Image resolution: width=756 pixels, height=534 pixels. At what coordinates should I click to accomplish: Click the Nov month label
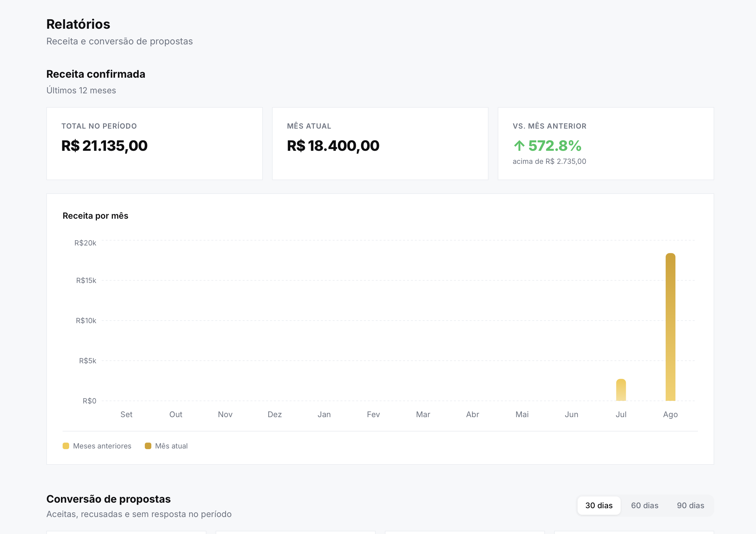point(225,415)
